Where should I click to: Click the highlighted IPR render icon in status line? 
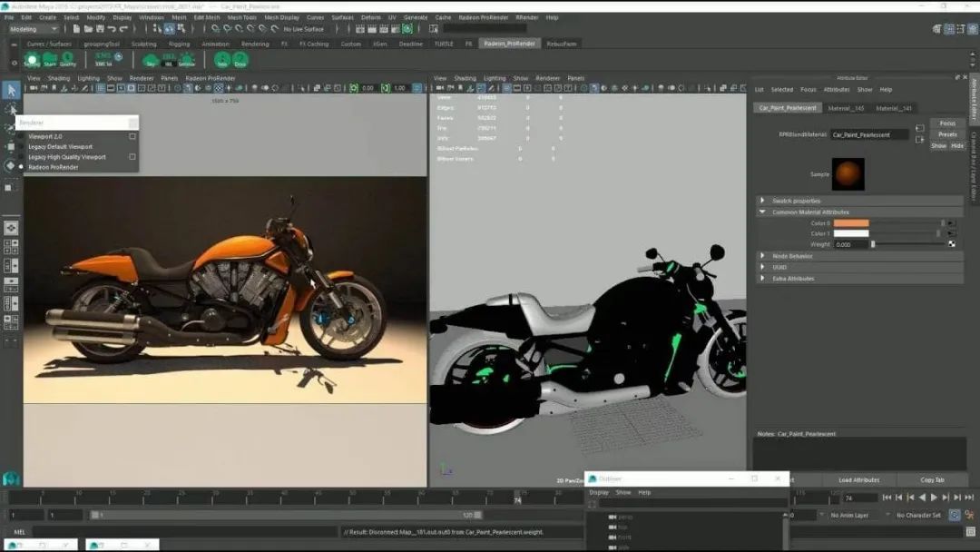click(407, 29)
